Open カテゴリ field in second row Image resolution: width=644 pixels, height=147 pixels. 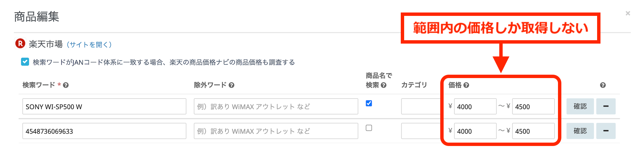(420, 131)
